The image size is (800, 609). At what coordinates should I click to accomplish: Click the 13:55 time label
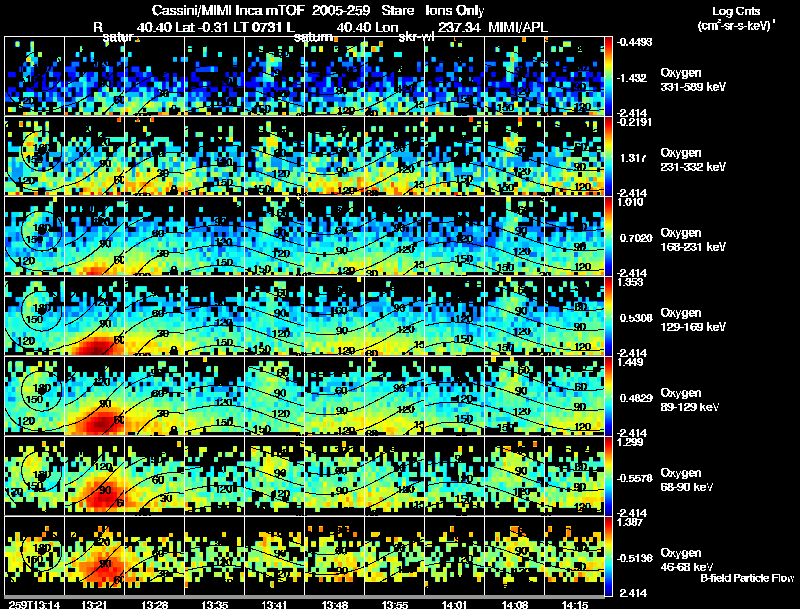(x=394, y=605)
